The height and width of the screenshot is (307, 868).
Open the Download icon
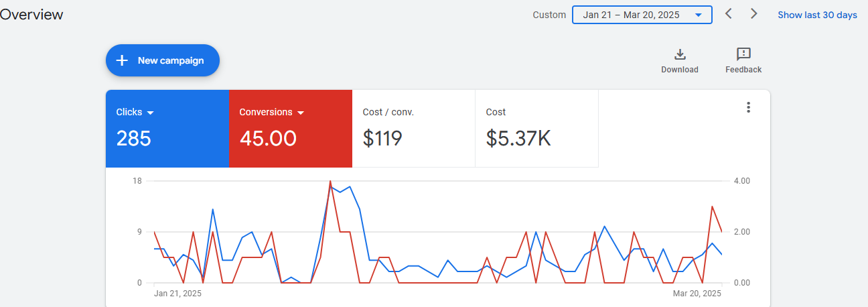tap(680, 55)
